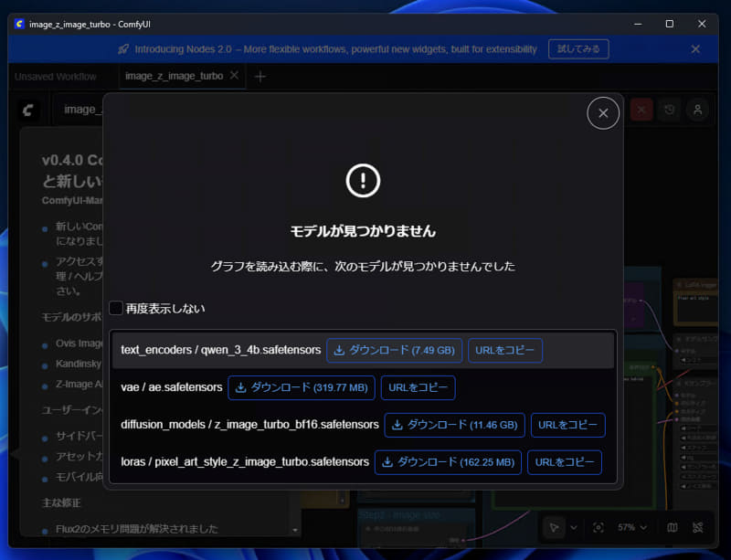Expand the selection tool dropdown chevron
The width and height of the screenshot is (731, 560).
573,527
